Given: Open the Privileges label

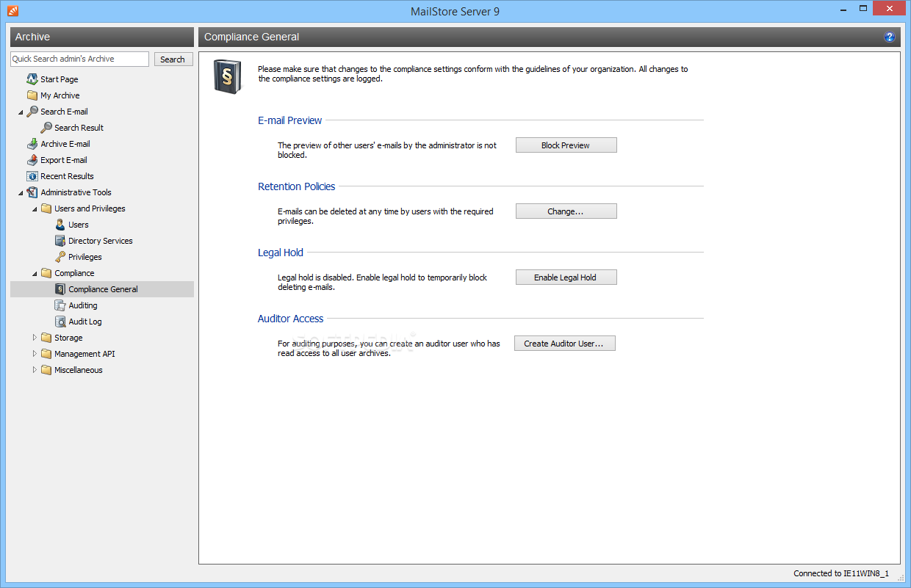Looking at the screenshot, I should tap(85, 257).
